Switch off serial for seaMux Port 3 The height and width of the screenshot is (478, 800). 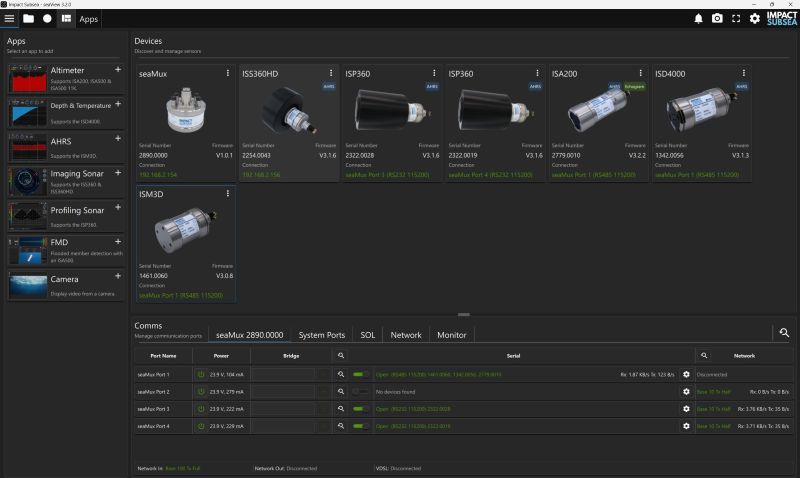click(361, 409)
